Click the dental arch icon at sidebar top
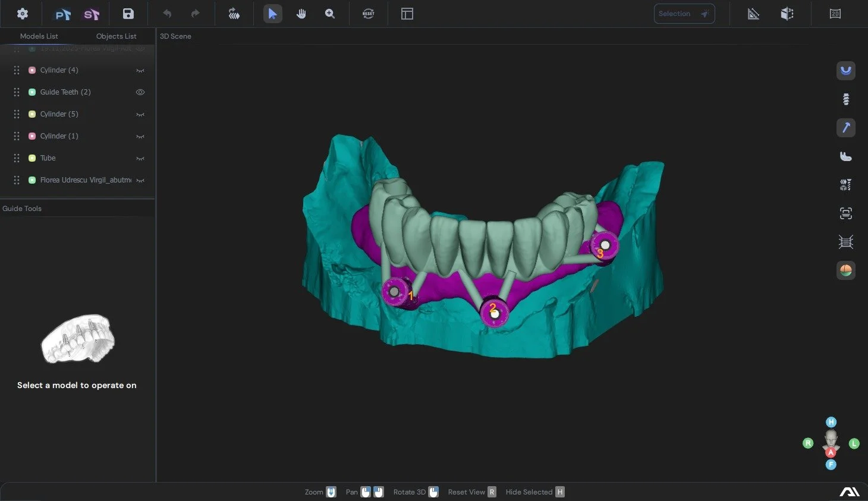Image resolution: width=868 pixels, height=501 pixels. (845, 71)
